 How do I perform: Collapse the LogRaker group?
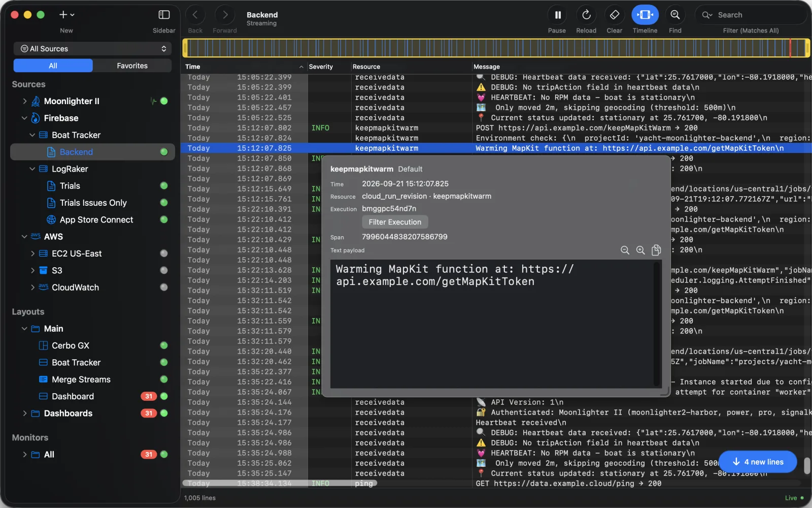click(32, 169)
